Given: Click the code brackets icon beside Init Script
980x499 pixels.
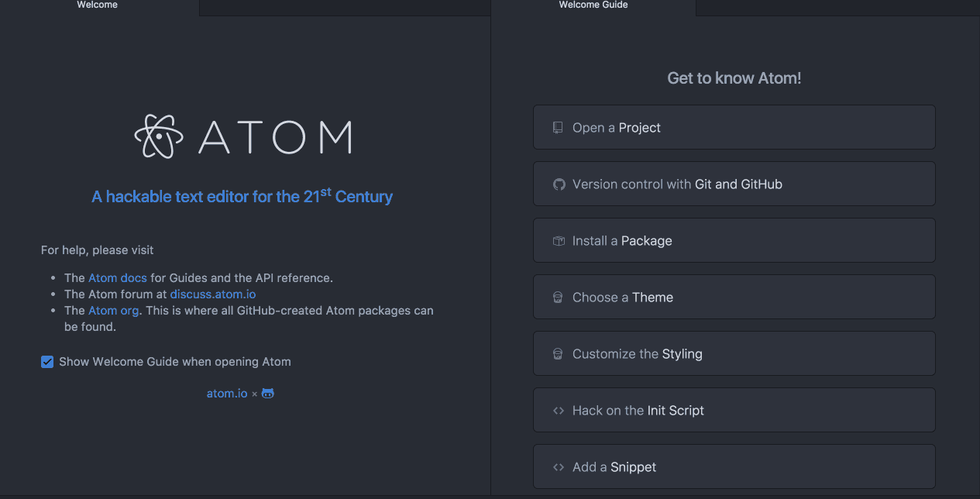Looking at the screenshot, I should tap(559, 411).
